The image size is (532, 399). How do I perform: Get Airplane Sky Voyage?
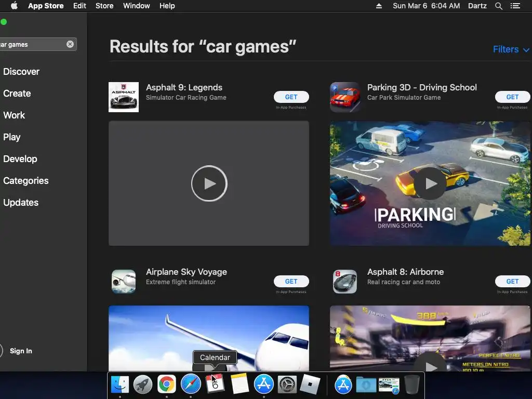point(291,281)
